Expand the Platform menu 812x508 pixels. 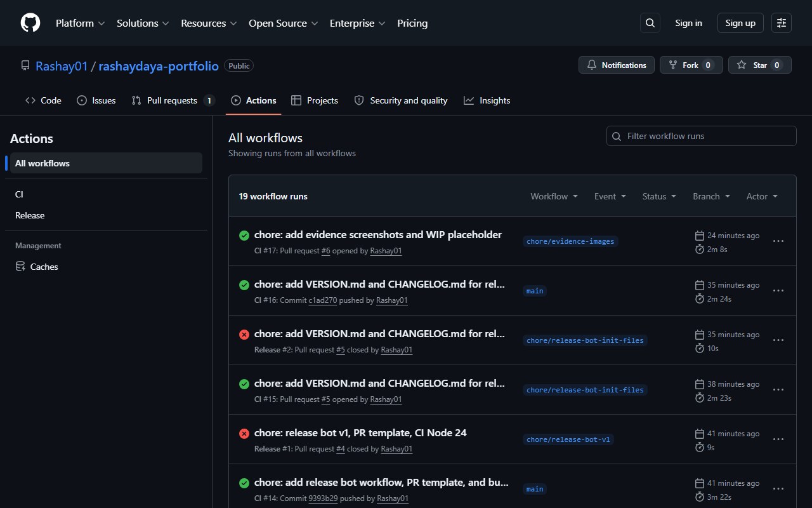[x=81, y=23]
